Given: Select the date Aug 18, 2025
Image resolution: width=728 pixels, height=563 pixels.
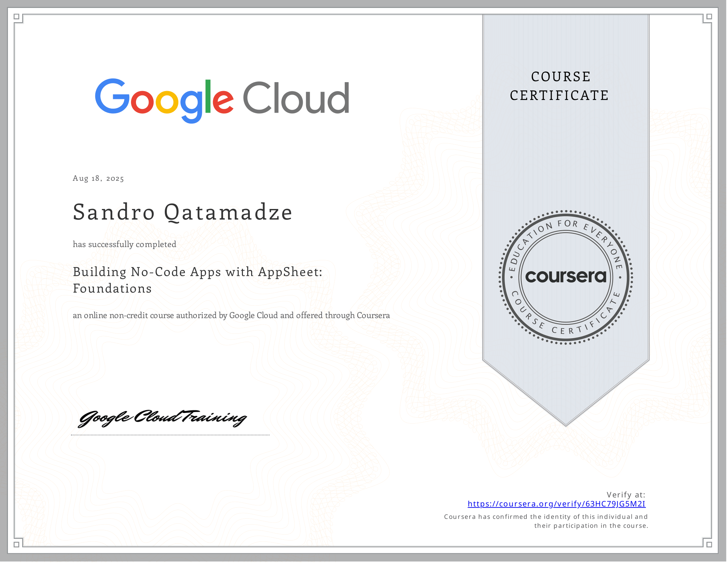Looking at the screenshot, I should (98, 179).
